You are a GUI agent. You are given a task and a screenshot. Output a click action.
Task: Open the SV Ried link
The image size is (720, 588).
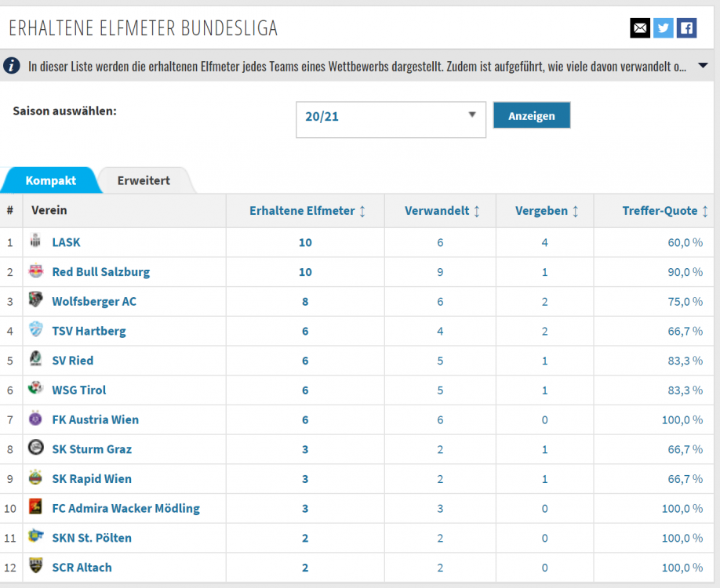[x=73, y=361]
